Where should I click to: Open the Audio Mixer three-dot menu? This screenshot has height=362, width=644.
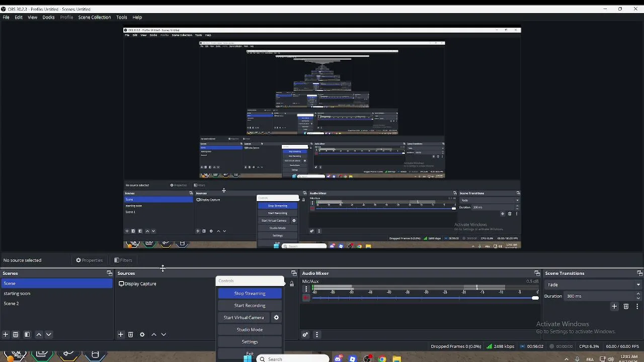tap(316, 335)
